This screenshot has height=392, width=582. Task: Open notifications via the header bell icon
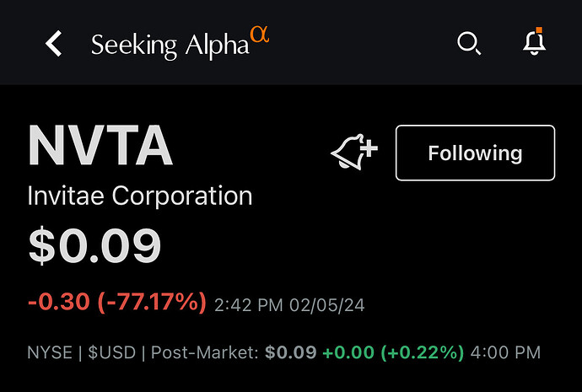coord(535,41)
